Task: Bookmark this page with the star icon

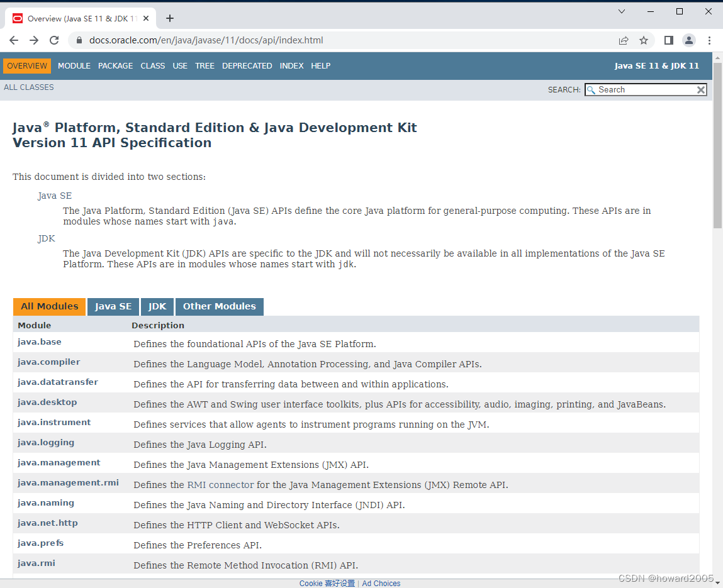Action: [x=644, y=40]
